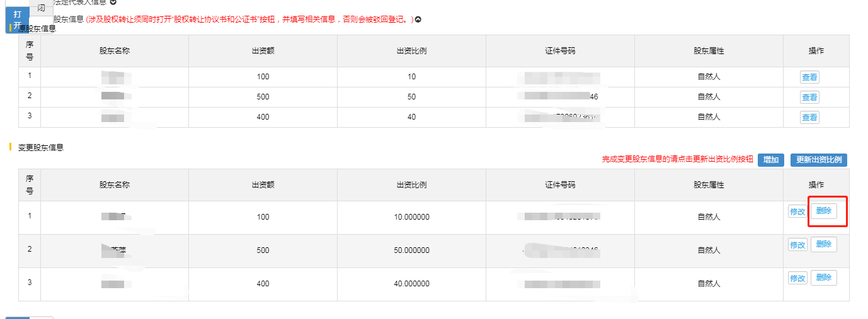The height and width of the screenshot is (319, 868).
Task: Hit 删除 for row 3 in 变更股东信息
Action: [x=824, y=277]
